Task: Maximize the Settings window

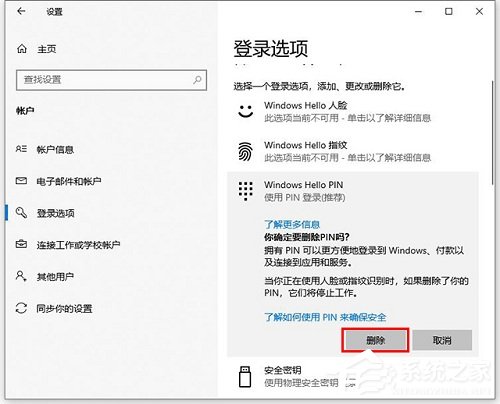Action: [x=449, y=12]
